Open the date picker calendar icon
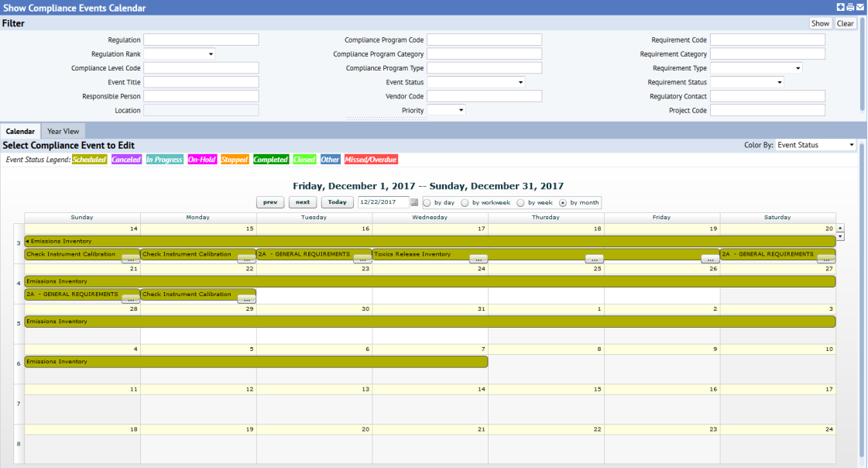 point(414,202)
